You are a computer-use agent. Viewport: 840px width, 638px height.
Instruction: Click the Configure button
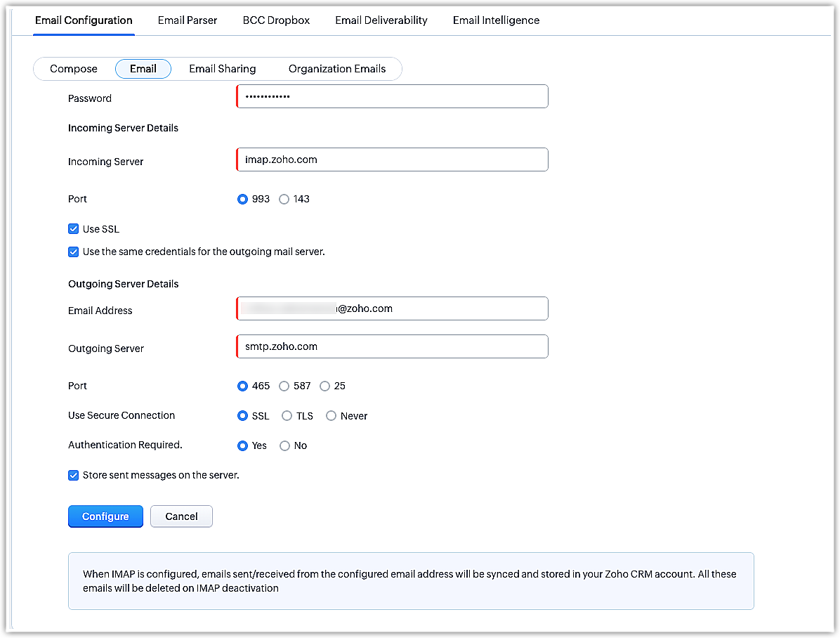coord(105,516)
